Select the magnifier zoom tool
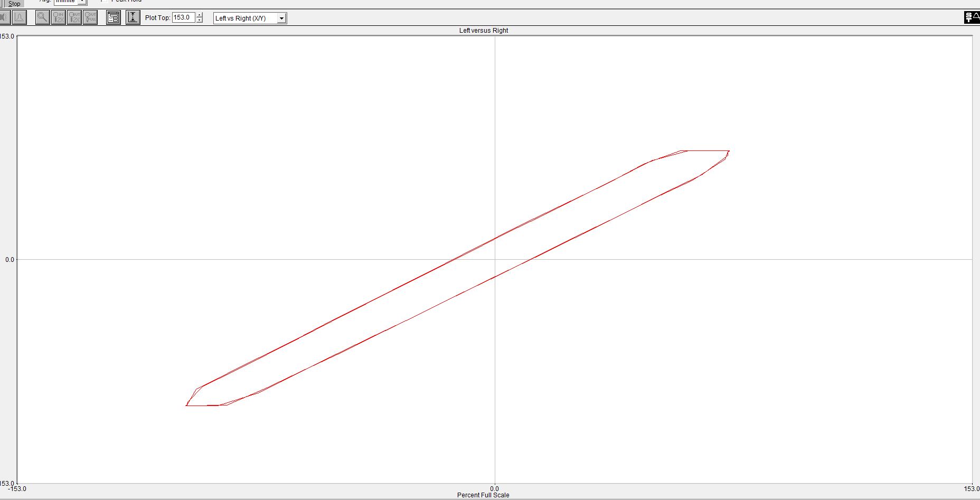The height and width of the screenshot is (500, 980). point(42,17)
